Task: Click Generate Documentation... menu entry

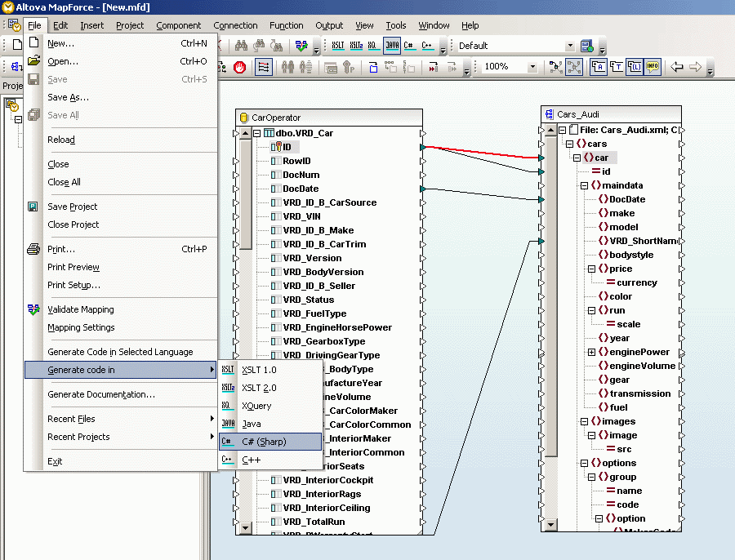Action: point(121,394)
